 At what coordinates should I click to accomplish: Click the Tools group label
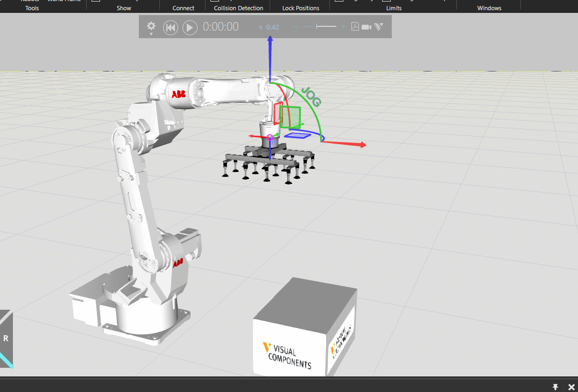pos(32,8)
